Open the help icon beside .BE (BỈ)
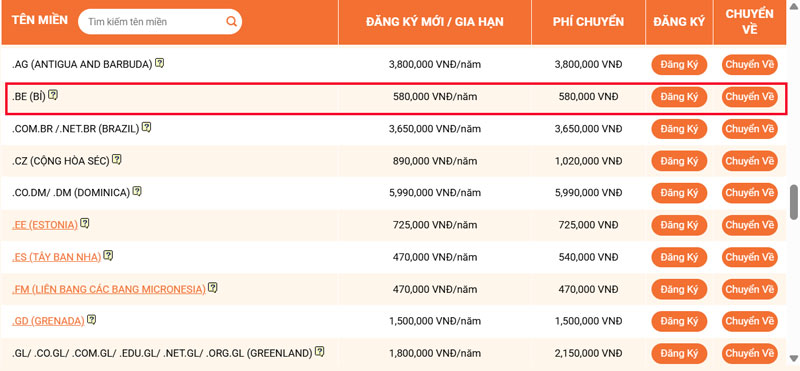The width and height of the screenshot is (800, 371). 53,95
